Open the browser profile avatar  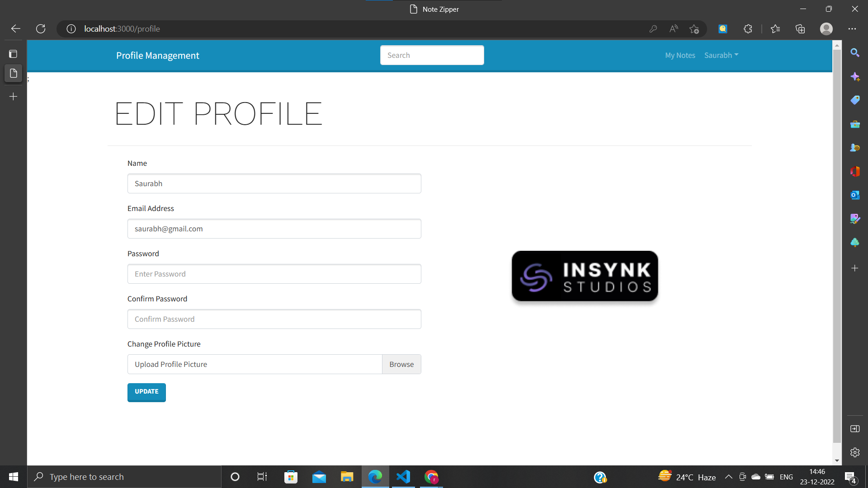(x=826, y=28)
